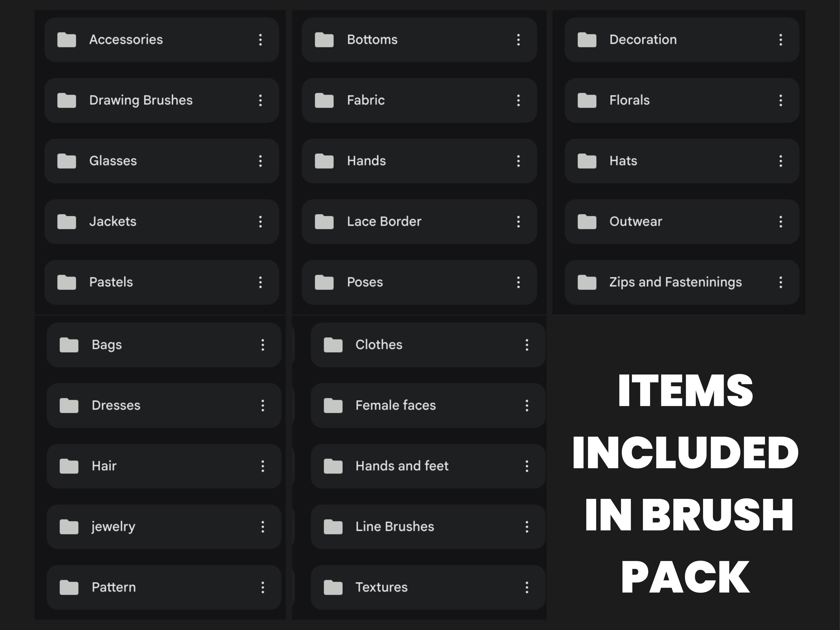
Task: Open the options menu for Zips and Fasteninings
Action: click(x=781, y=282)
